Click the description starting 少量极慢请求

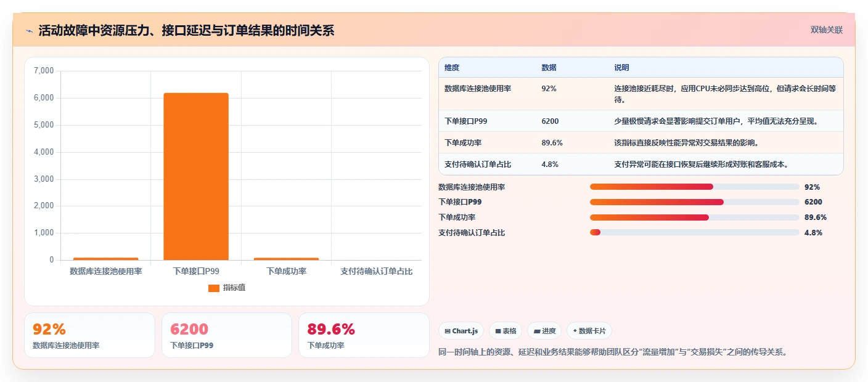pos(716,121)
